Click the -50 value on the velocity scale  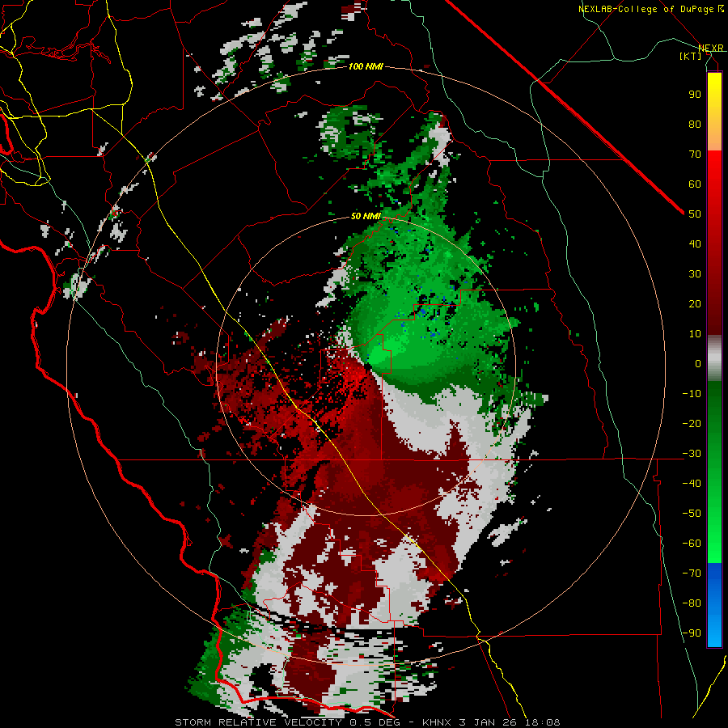click(692, 514)
